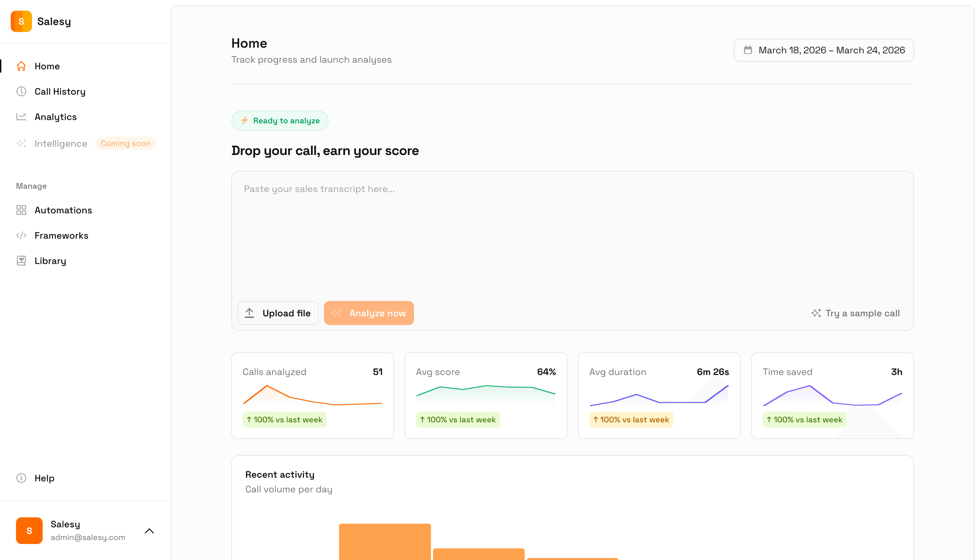980x560 pixels.
Task: Select the Home icon in the sidebar
Action: point(21,66)
